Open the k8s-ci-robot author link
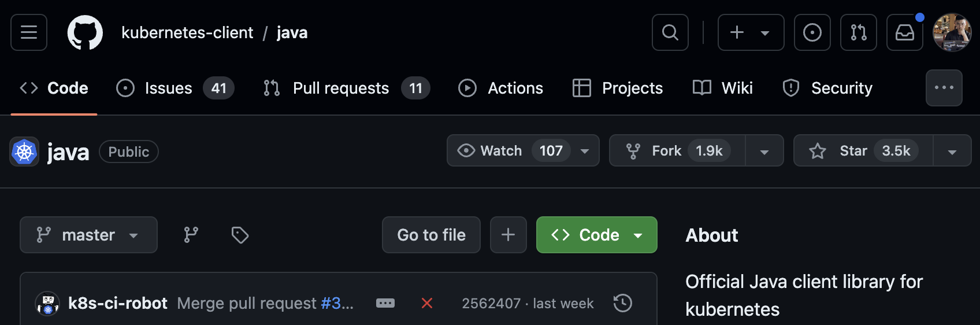The width and height of the screenshot is (980, 325). click(118, 303)
